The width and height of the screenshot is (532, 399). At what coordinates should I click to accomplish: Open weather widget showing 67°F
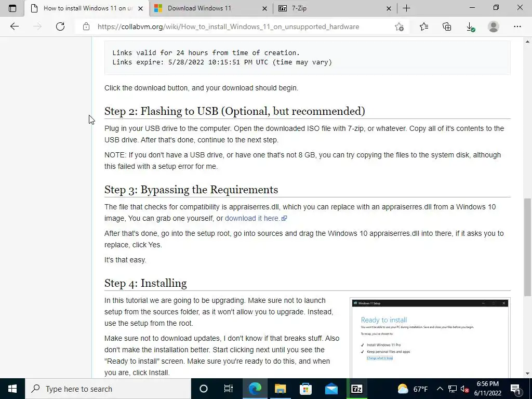click(x=413, y=389)
